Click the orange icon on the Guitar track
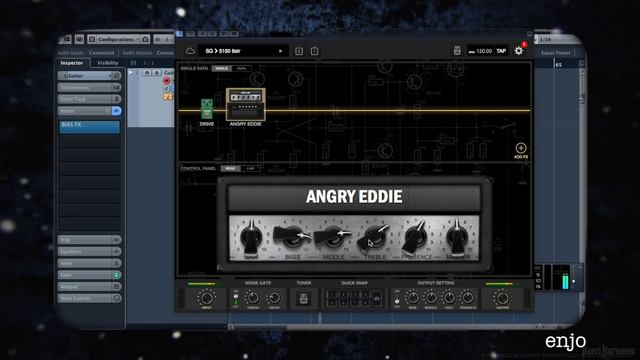640x360 pixels. pos(168,97)
